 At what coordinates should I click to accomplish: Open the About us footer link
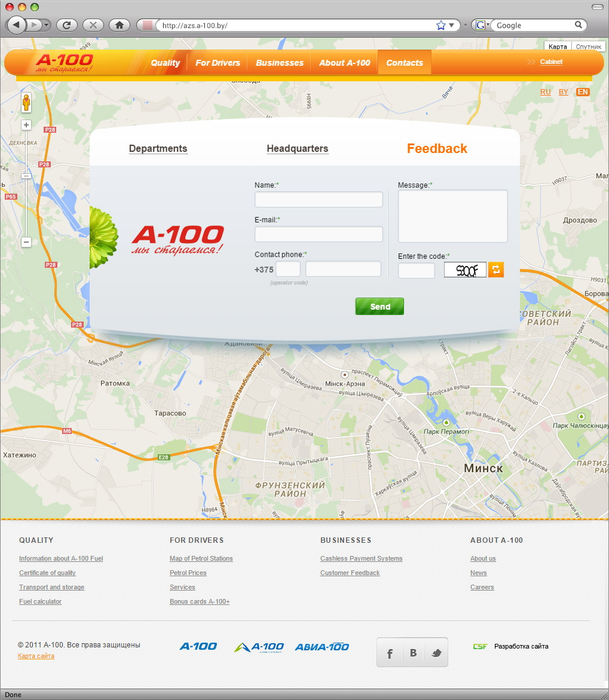(x=483, y=558)
